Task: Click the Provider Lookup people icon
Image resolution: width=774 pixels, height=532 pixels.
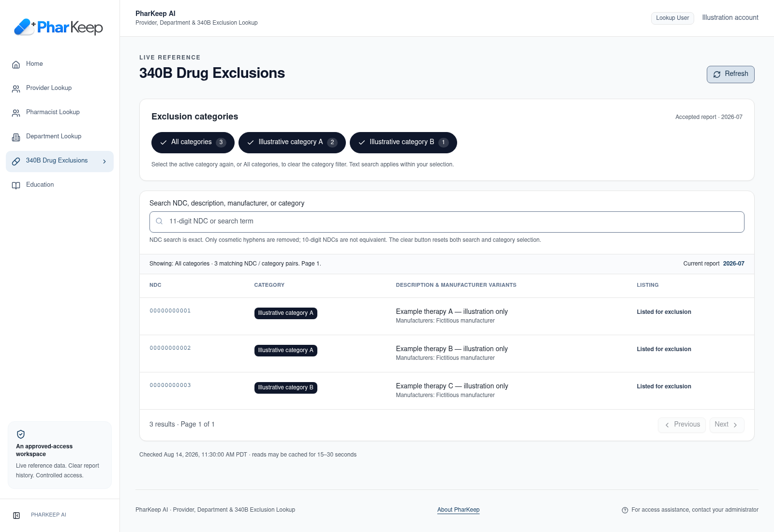Action: coord(16,89)
